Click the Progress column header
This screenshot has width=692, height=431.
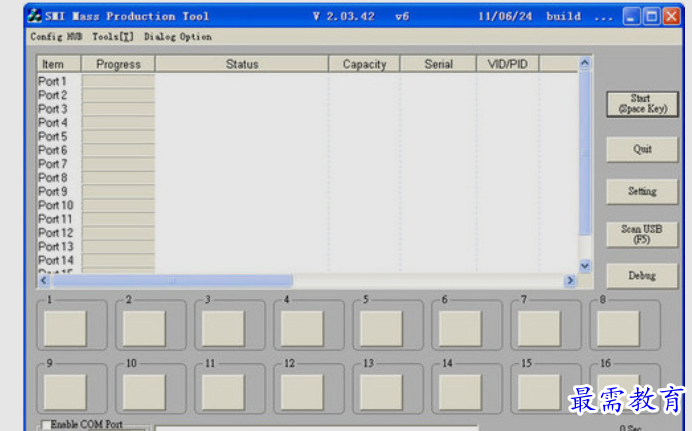118,64
